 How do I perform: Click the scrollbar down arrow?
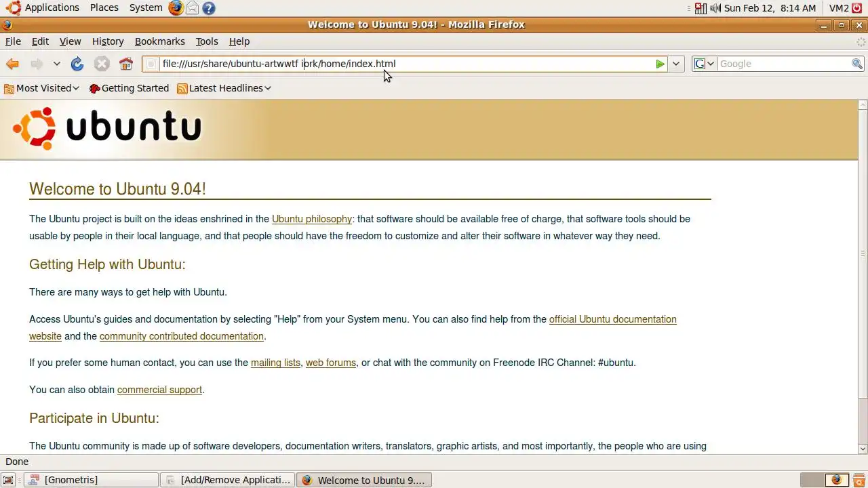point(863,449)
